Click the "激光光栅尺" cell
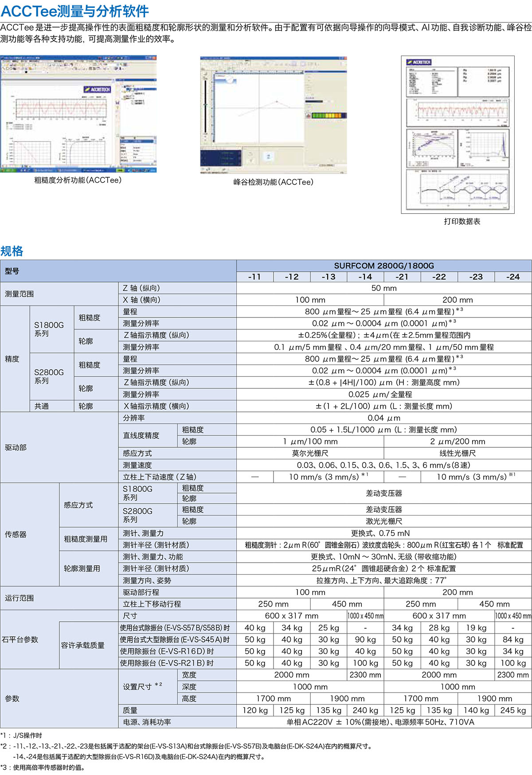This screenshot has height=775, width=532. [x=384, y=521]
